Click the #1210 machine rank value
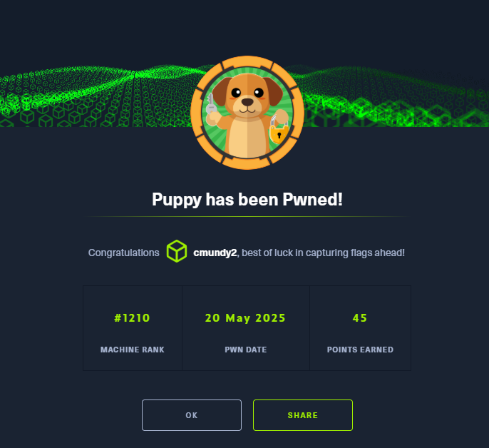This screenshot has width=489, height=448. point(133,318)
